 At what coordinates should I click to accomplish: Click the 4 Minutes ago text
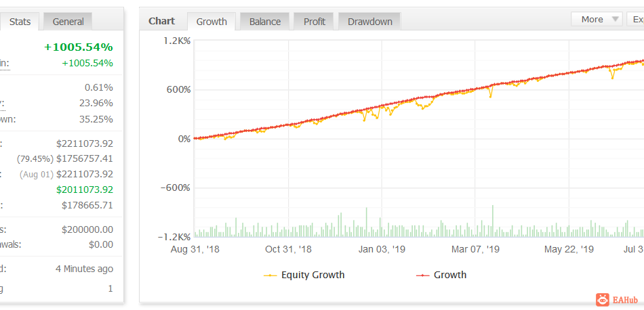click(84, 269)
